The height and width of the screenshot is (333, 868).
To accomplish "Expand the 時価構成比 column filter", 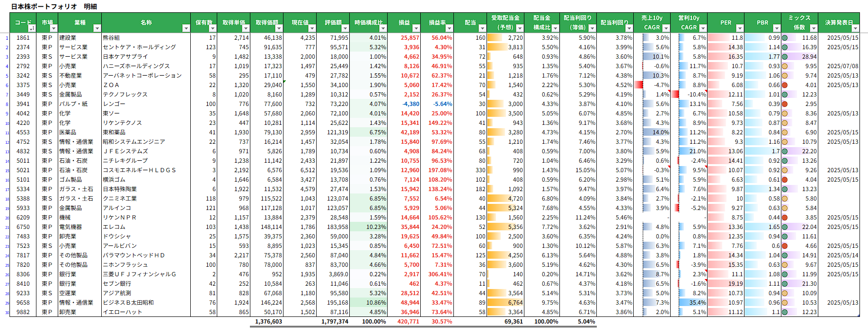I will (382, 28).
